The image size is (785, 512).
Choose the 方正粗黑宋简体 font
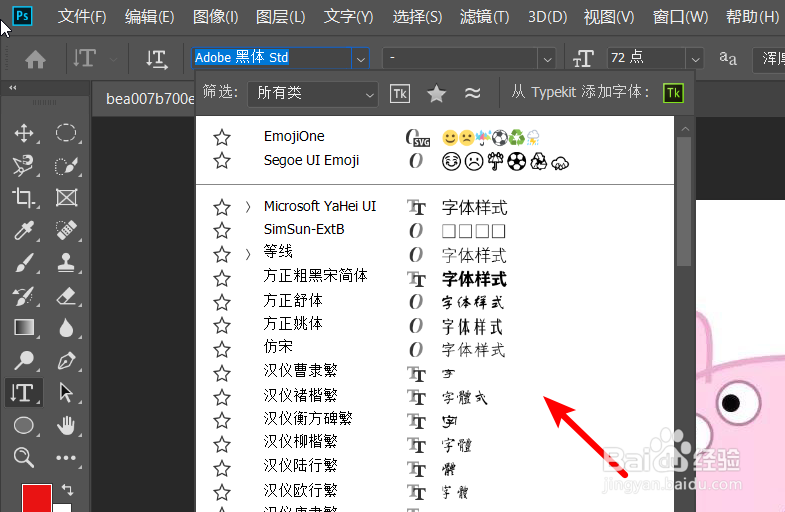(x=315, y=276)
